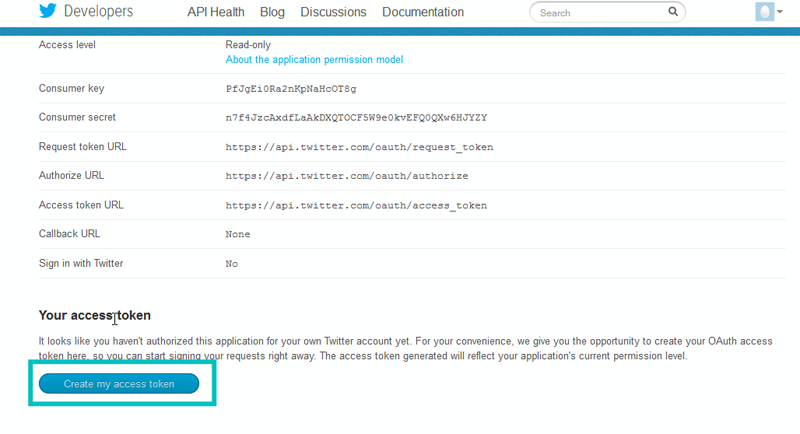Open the profile avatar menu

point(764,12)
